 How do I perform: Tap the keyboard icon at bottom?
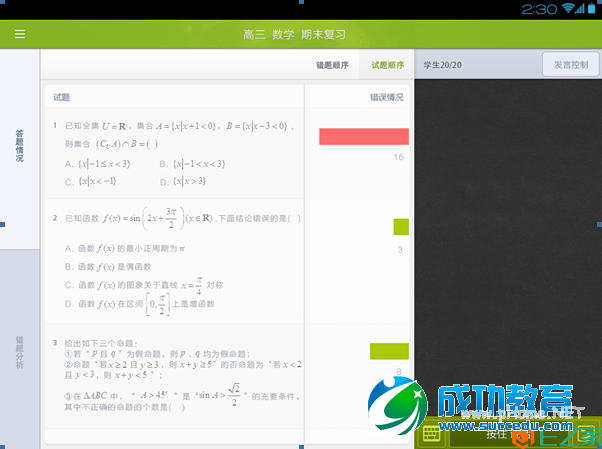pyautogui.click(x=431, y=434)
